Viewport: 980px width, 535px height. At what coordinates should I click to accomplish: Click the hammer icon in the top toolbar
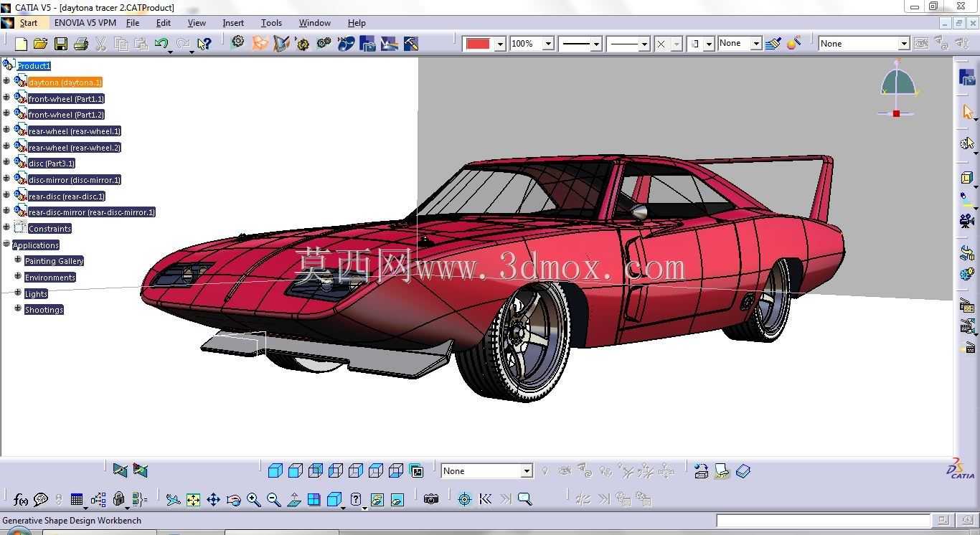coord(410,44)
